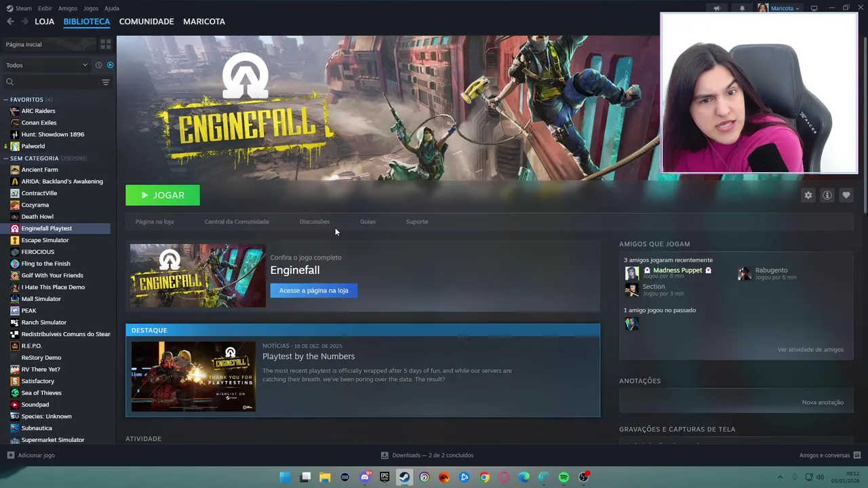
Task: Open Discord from taskbar
Action: (x=365, y=477)
